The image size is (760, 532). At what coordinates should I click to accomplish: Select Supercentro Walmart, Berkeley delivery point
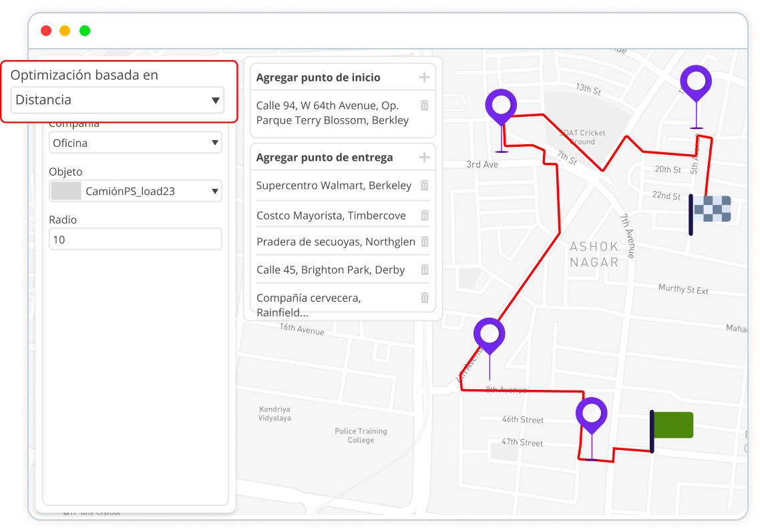coord(333,186)
